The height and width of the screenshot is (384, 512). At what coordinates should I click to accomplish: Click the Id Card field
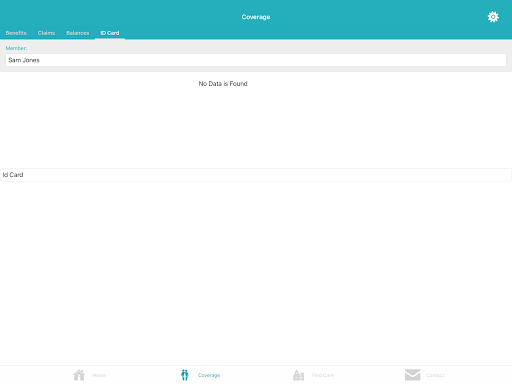pyautogui.click(x=256, y=175)
